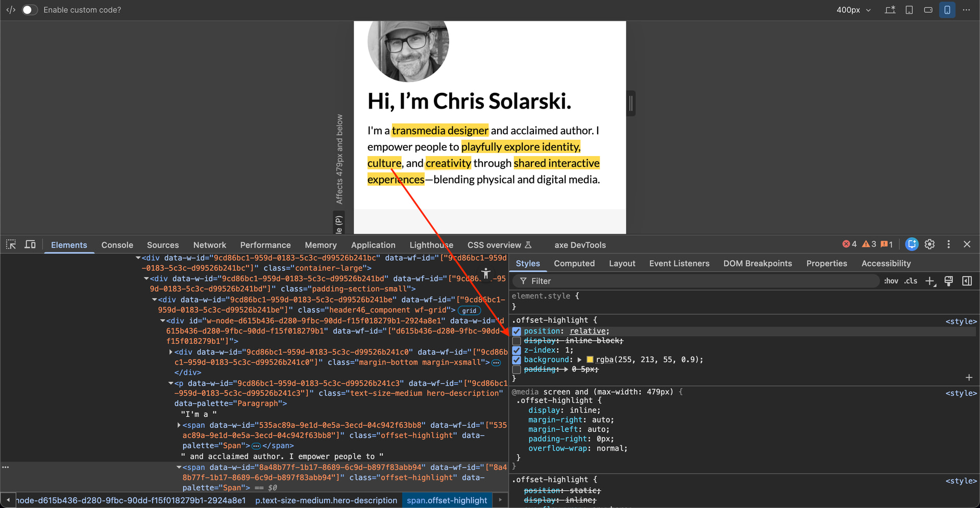Click the red error count badge

850,244
